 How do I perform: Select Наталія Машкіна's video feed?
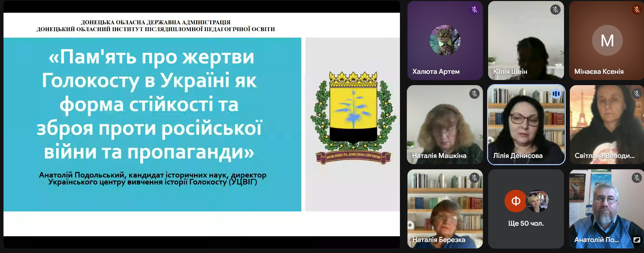tap(445, 125)
